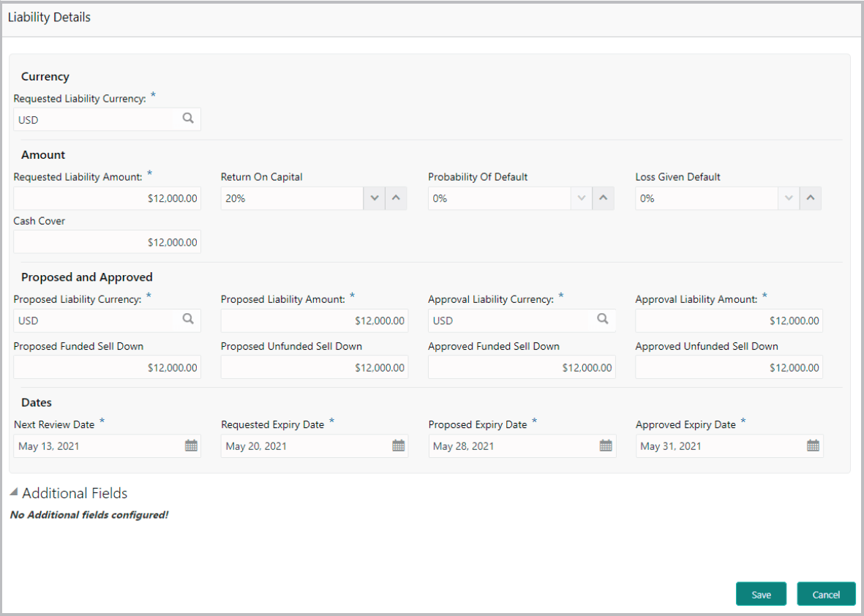The image size is (864, 616).
Task: Select the 'Dates' section heading
Action: pyautogui.click(x=37, y=403)
